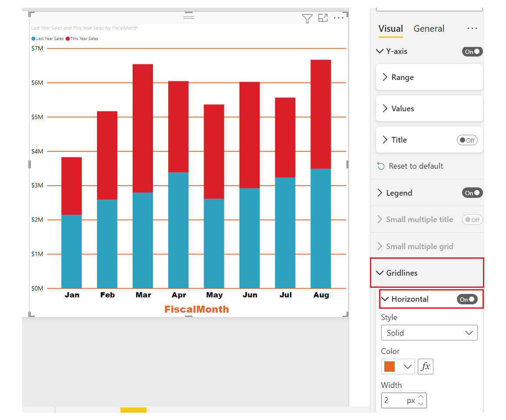Click the chart title text

[84, 28]
